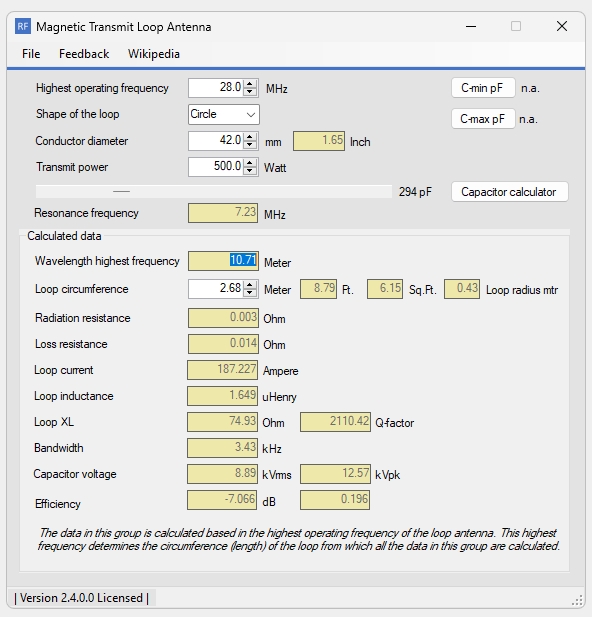
Task: Click the C-max pF button
Action: [483, 119]
